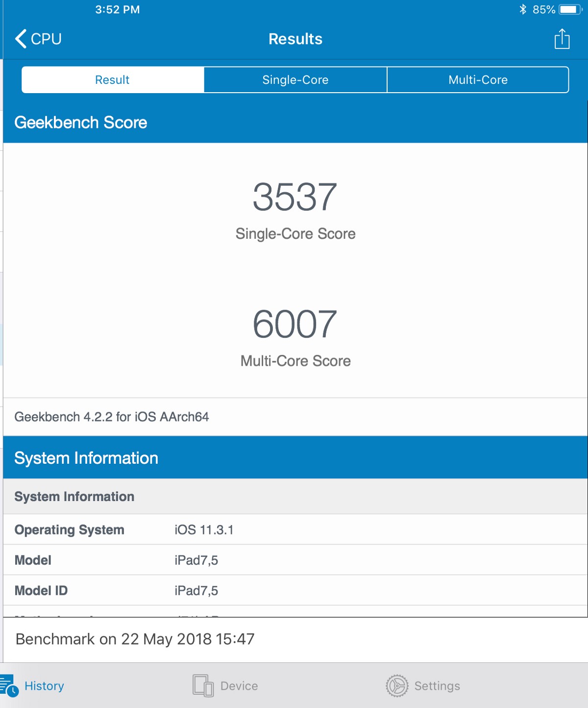Screen dimensions: 588x708
Task: Tap the blue System Information header
Action: [x=295, y=458]
